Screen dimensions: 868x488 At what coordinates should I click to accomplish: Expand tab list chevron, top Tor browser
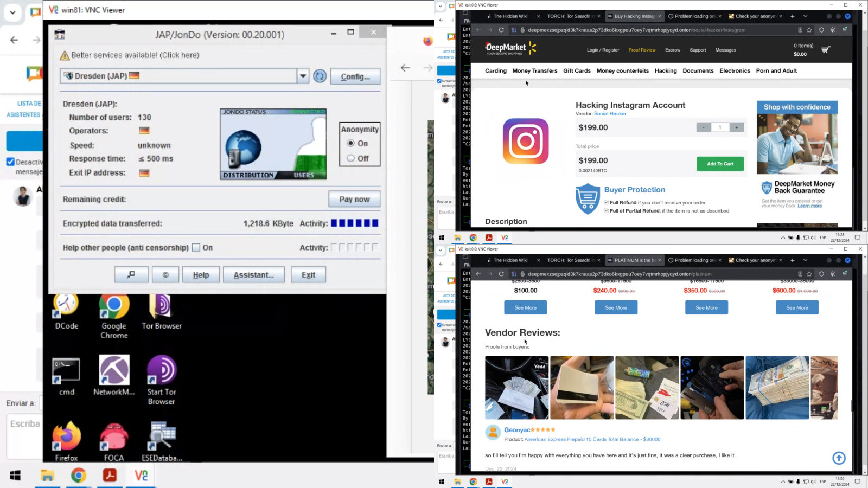(805, 16)
